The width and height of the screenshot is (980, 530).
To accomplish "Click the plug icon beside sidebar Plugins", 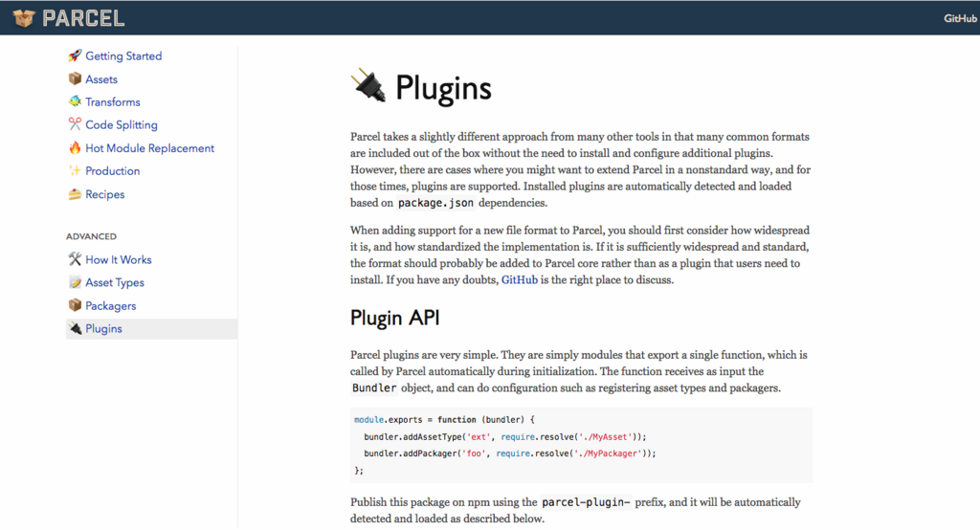I will point(75,328).
